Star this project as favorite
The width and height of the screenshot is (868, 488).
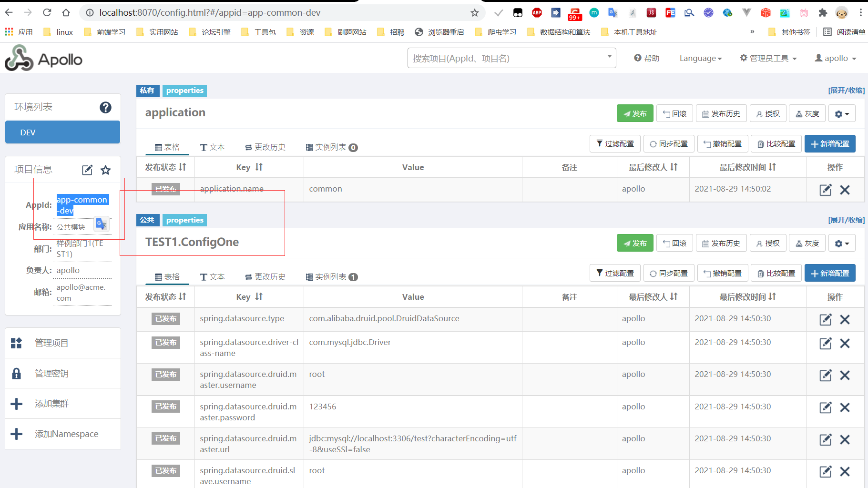pyautogui.click(x=105, y=170)
